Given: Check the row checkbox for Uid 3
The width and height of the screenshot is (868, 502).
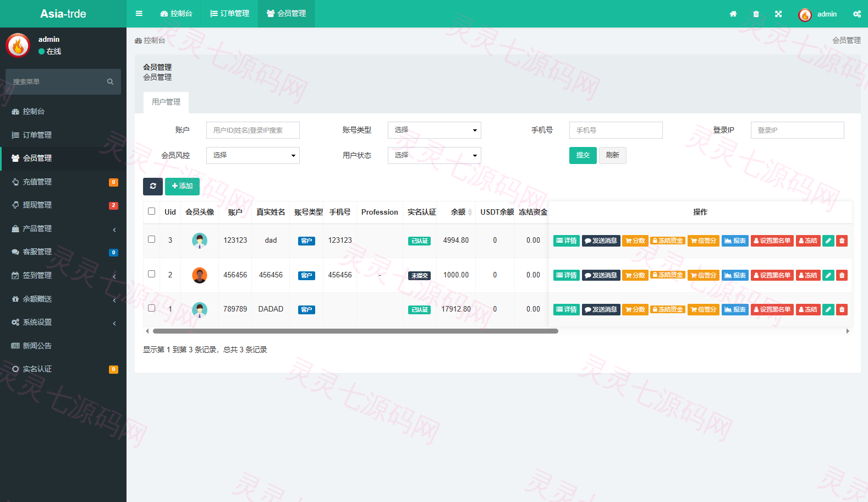Looking at the screenshot, I should tap(152, 239).
